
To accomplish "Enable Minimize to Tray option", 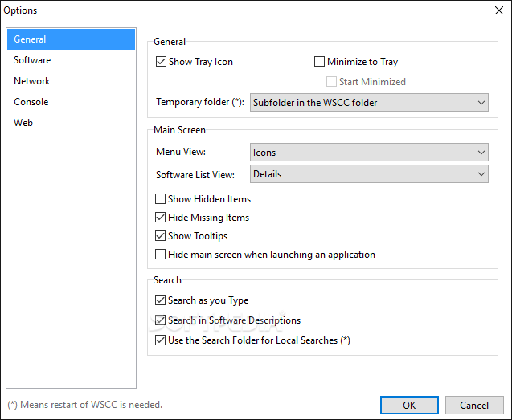I will tap(320, 62).
